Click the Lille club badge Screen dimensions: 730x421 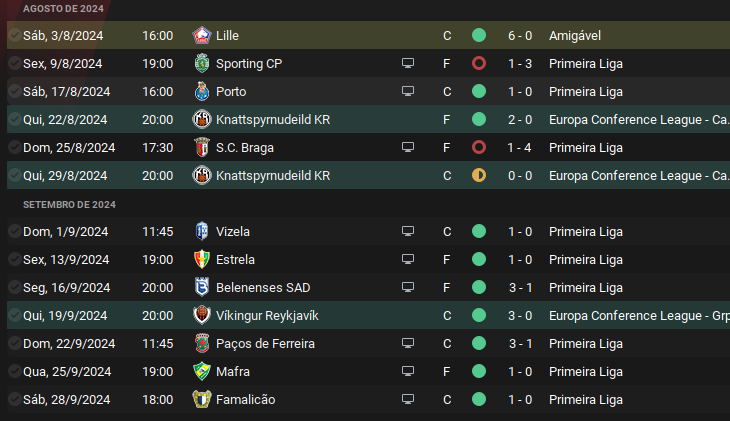[x=202, y=35]
